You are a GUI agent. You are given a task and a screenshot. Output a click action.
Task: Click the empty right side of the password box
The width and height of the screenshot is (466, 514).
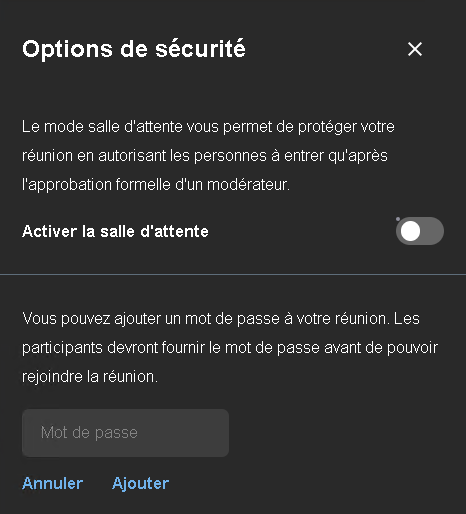[187, 433]
